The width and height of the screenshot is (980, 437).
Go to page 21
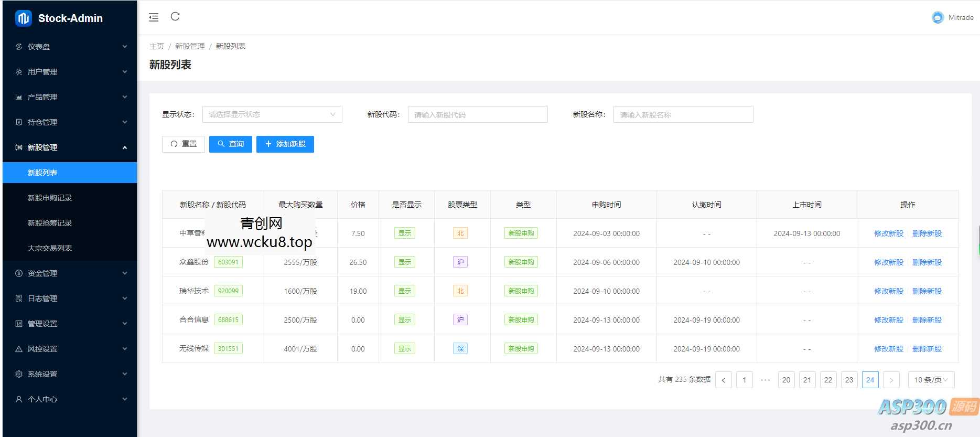807,380
